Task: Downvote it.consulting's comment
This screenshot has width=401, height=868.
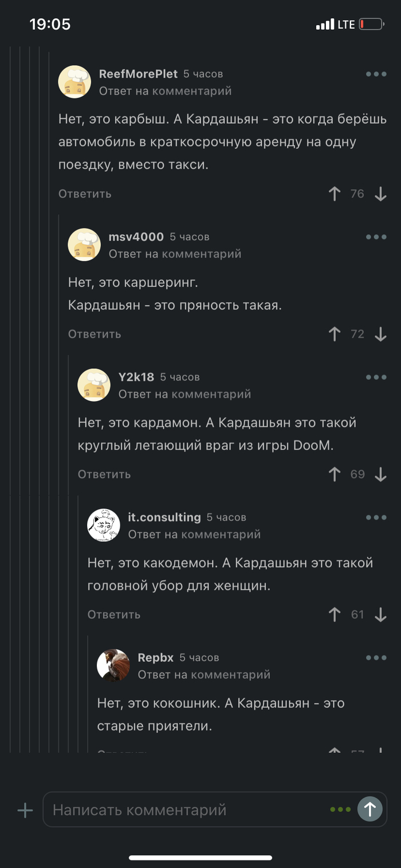Action: (381, 615)
